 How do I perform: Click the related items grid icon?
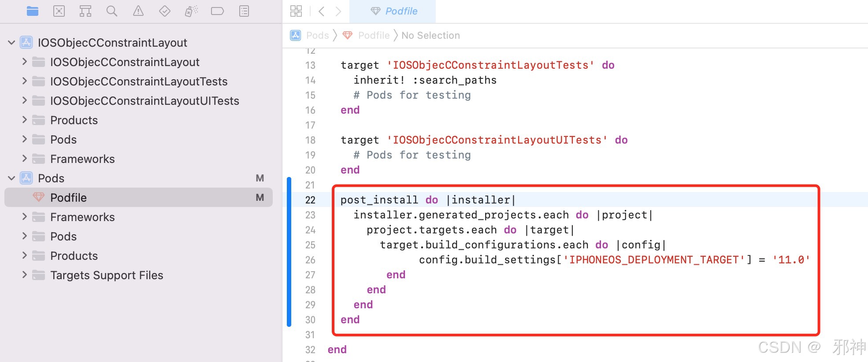tap(296, 11)
